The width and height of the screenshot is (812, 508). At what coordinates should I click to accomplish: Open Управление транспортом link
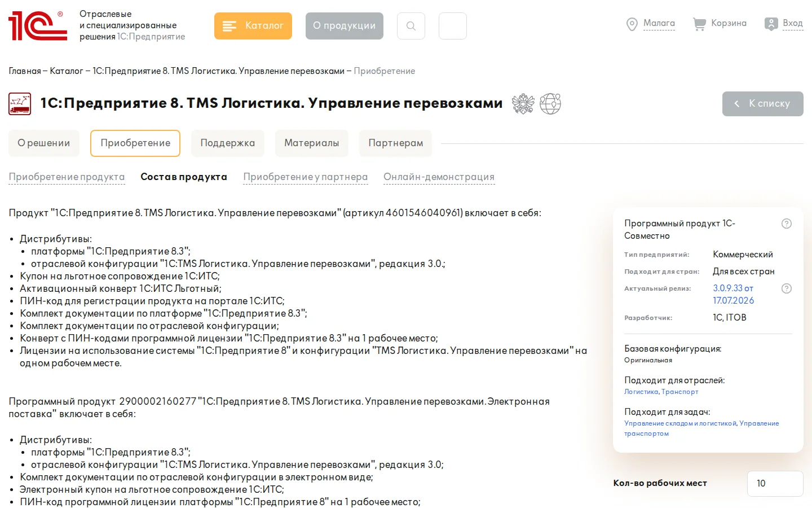pyautogui.click(x=701, y=428)
